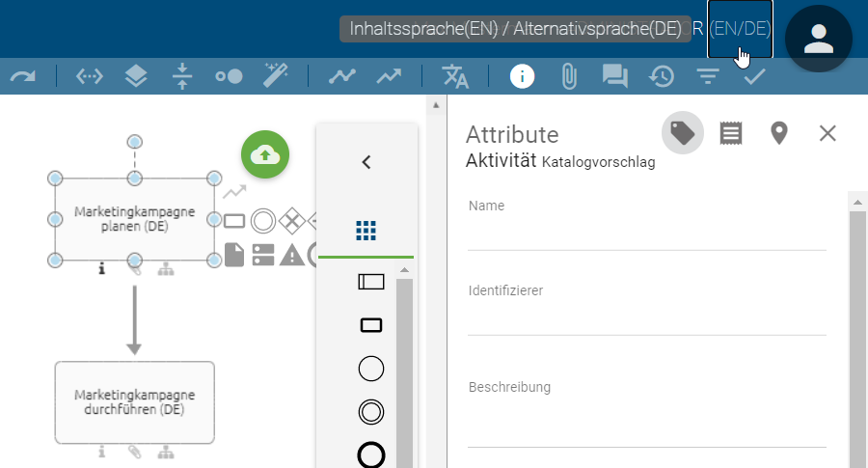Select the task rectangle in the palette
Viewport: 868px width, 468px height.
371,325
